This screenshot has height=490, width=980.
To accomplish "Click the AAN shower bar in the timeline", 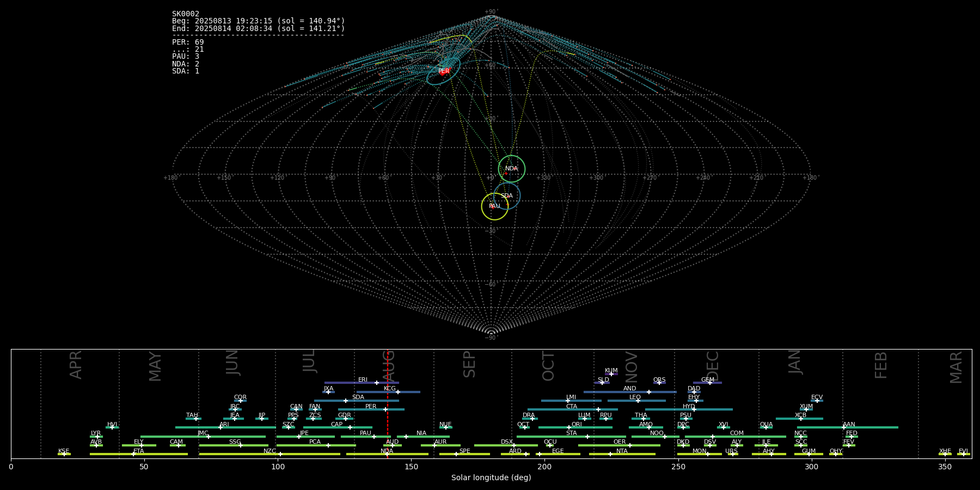I will [848, 427].
